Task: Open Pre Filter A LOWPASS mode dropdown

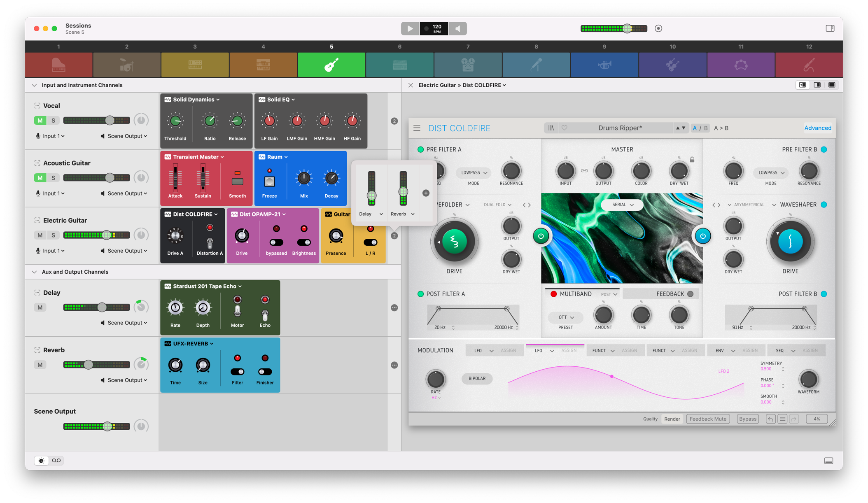Action: 474,173
